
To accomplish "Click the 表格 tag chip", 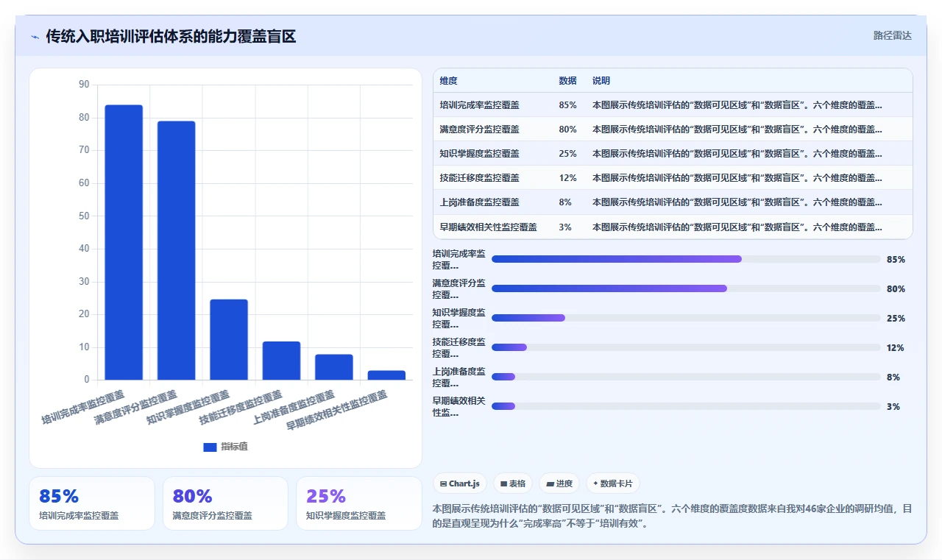I will [x=513, y=483].
